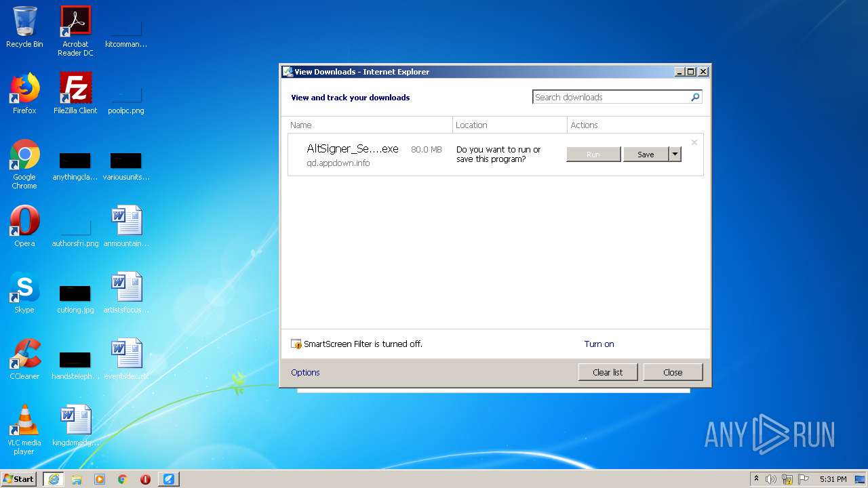
Task: Click the 80.0 MB size text
Action: pyautogui.click(x=426, y=150)
